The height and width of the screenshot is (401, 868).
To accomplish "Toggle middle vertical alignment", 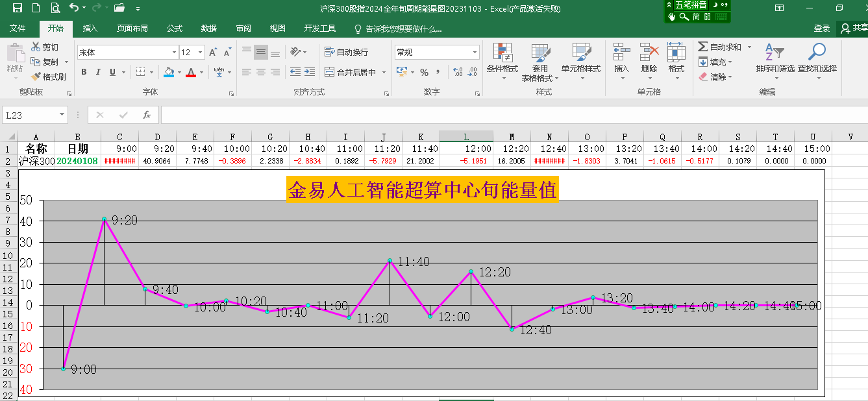I will 261,52.
